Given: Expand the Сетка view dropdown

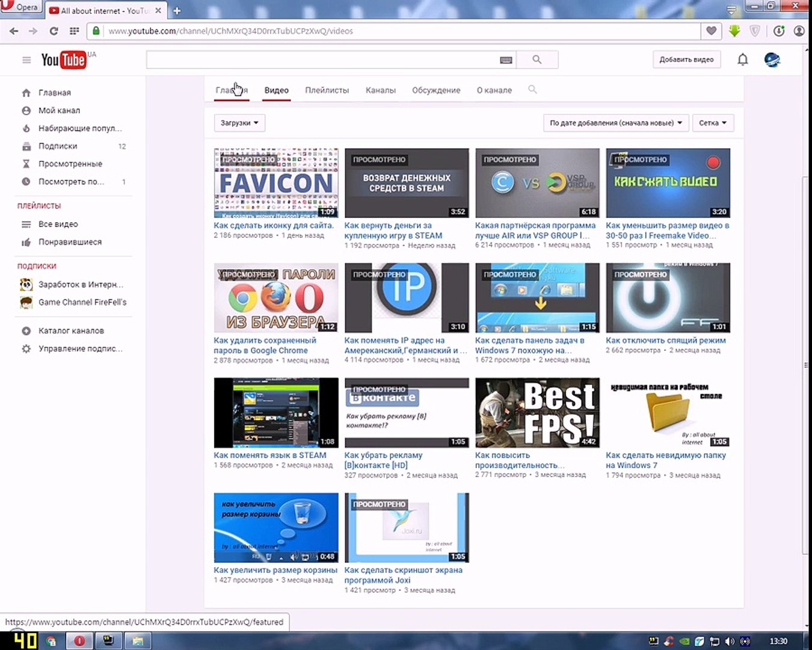Looking at the screenshot, I should point(713,123).
